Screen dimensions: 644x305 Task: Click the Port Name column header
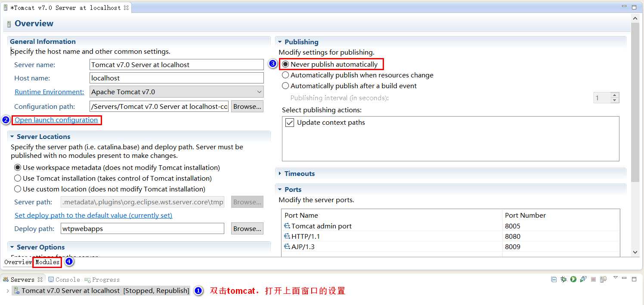coord(392,215)
